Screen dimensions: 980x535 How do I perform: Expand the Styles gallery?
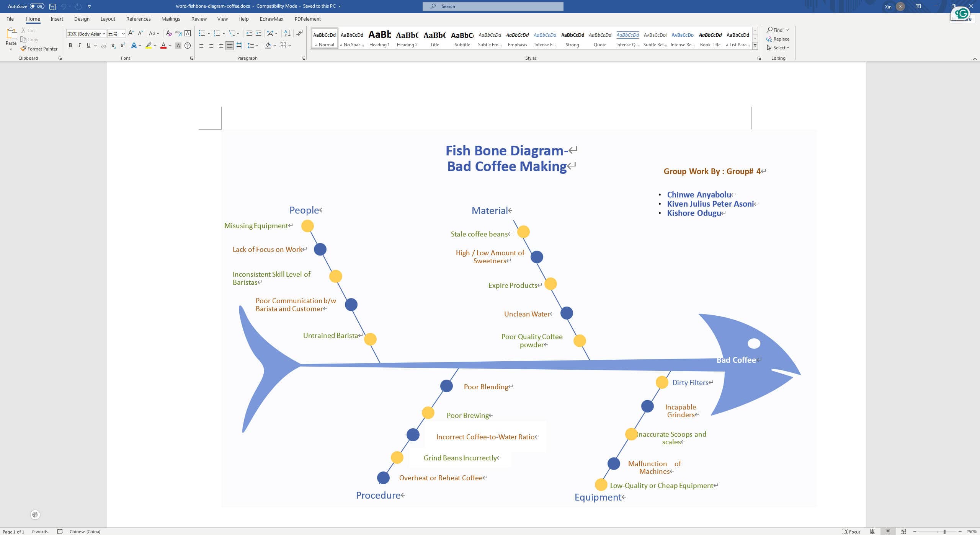pyautogui.click(x=755, y=46)
